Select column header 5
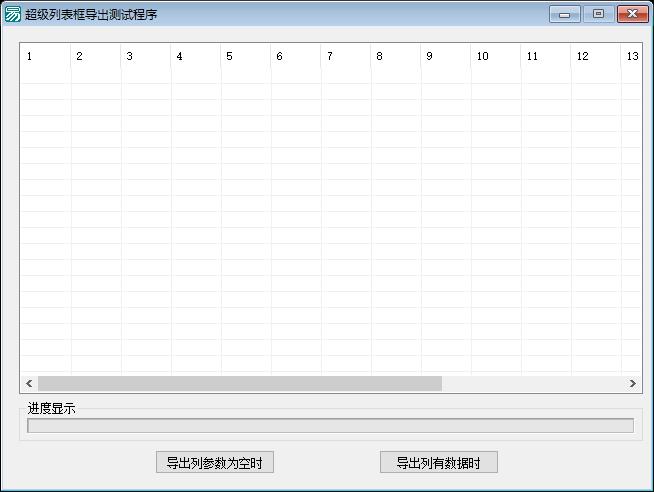The image size is (654, 492). (246, 56)
